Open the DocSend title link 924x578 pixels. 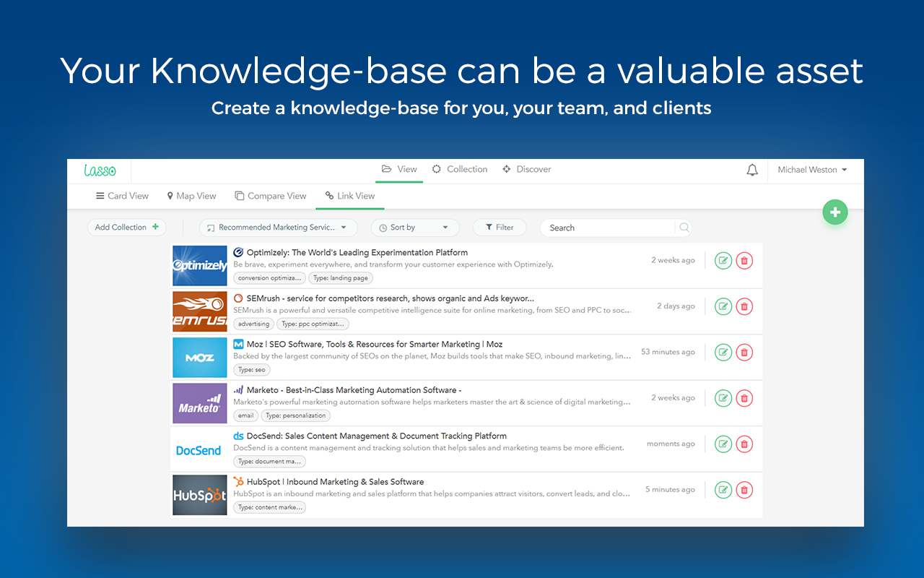point(377,436)
